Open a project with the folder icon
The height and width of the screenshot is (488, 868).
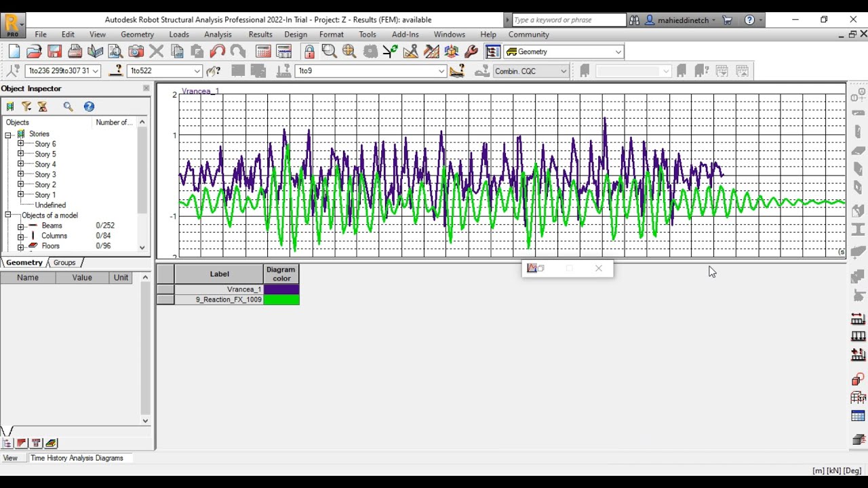34,52
